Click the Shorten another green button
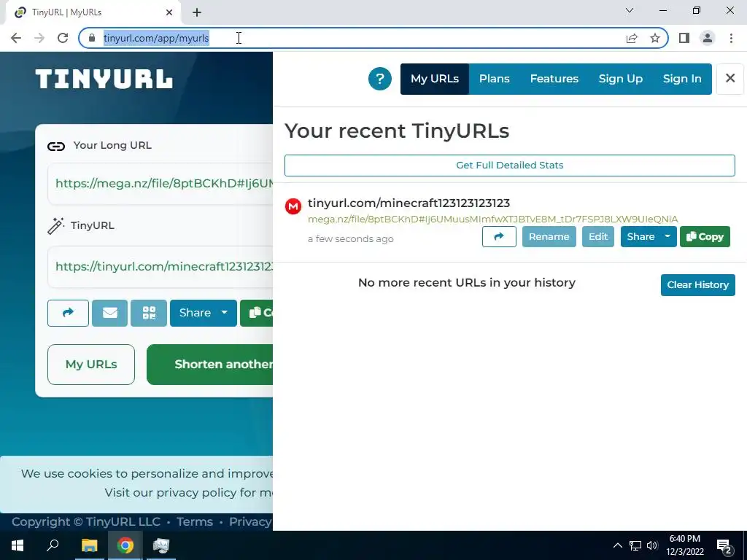This screenshot has width=747, height=560. tap(209, 365)
